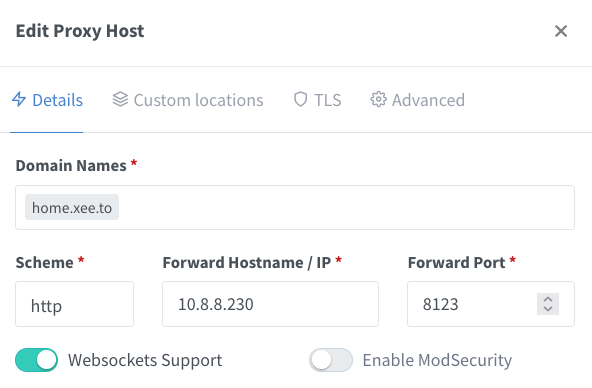592x388 pixels.
Task: Click the Websockets Support label text
Action: click(145, 360)
